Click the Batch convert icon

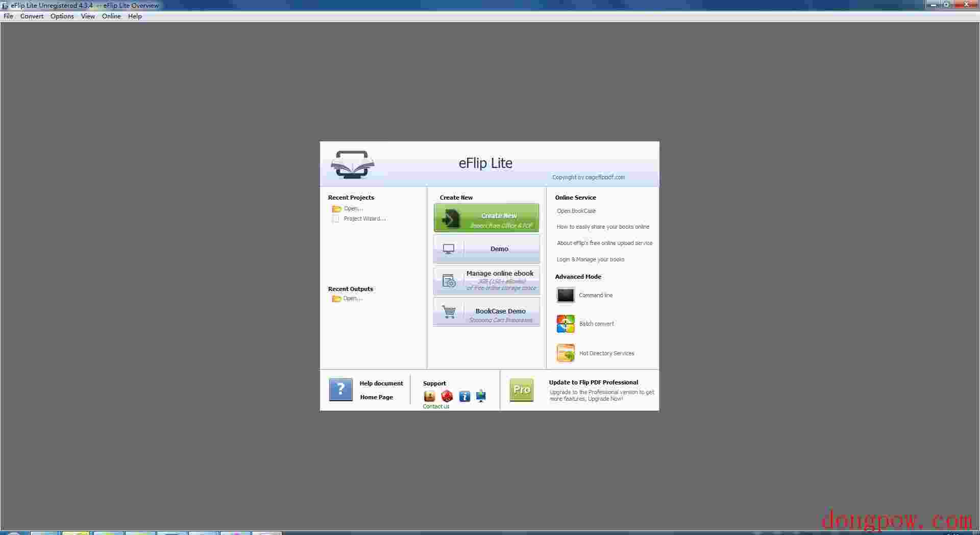[x=566, y=324]
